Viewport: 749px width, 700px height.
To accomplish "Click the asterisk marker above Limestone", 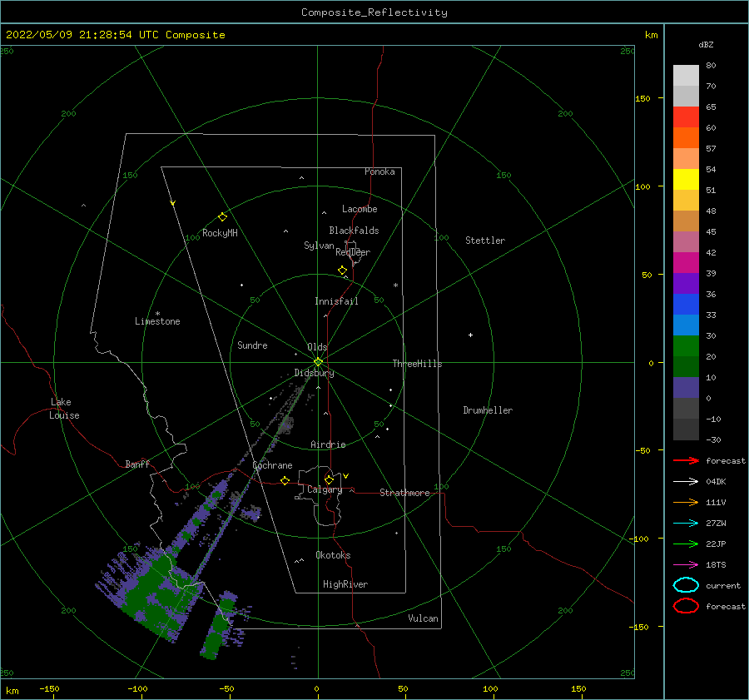I will coord(157,314).
